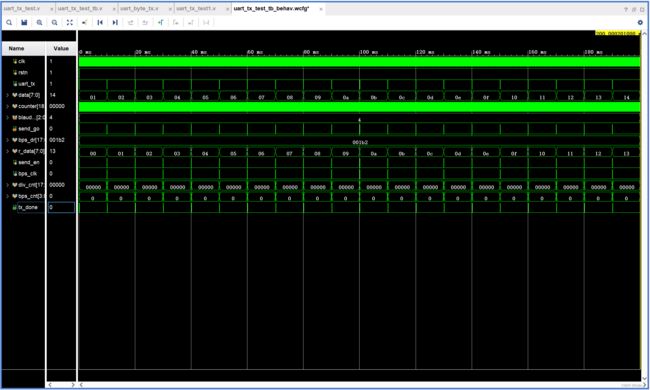This screenshot has width=650, height=390.
Task: Save the waveform configuration with the floppy disk icon
Action: (x=24, y=22)
